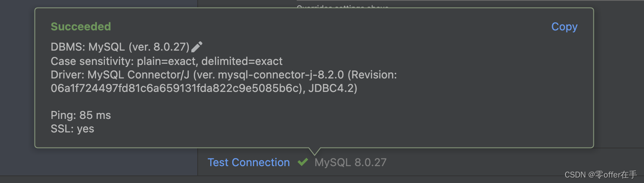Click the Ping: 85 ms line
Image resolution: width=644 pixels, height=183 pixels.
point(81,115)
